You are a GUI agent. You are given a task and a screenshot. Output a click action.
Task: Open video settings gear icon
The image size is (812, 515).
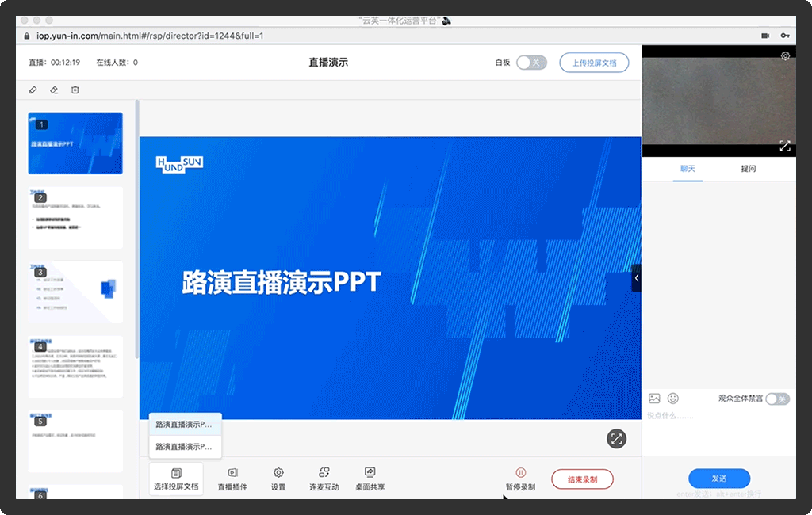point(785,56)
